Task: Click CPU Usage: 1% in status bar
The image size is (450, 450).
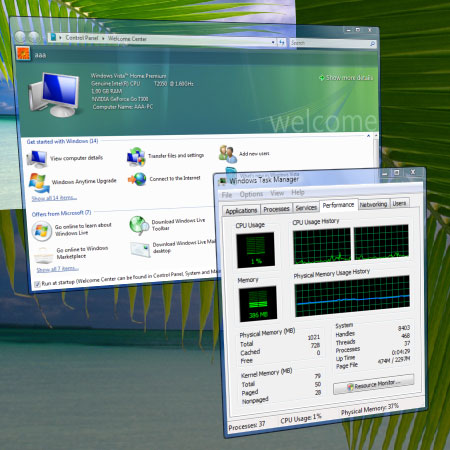Action: (x=301, y=418)
